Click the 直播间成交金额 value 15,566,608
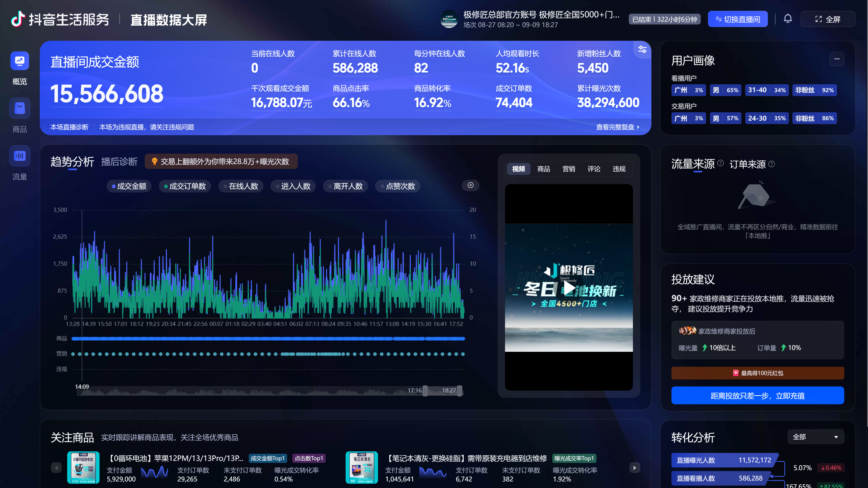Screen dimensions: 868x488 click(x=107, y=94)
